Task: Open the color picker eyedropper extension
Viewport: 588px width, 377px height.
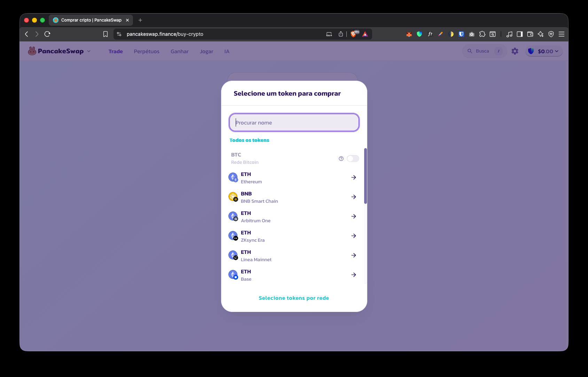Action: click(x=440, y=34)
